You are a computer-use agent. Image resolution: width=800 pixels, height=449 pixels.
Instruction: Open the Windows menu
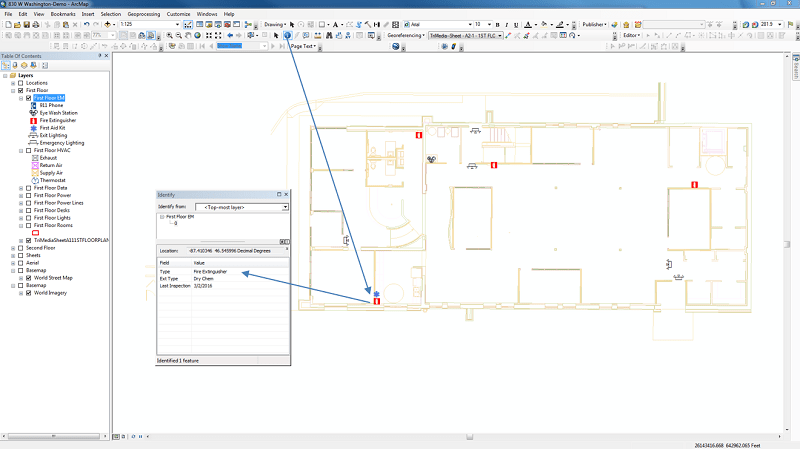point(207,14)
